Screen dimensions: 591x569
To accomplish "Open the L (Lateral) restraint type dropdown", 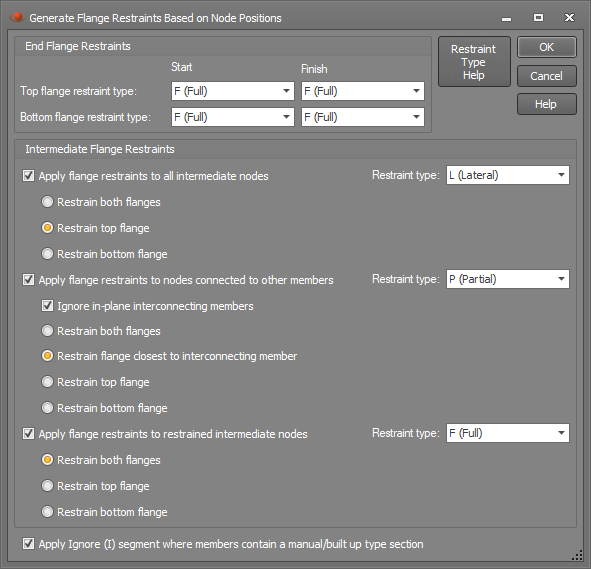I will (x=508, y=175).
